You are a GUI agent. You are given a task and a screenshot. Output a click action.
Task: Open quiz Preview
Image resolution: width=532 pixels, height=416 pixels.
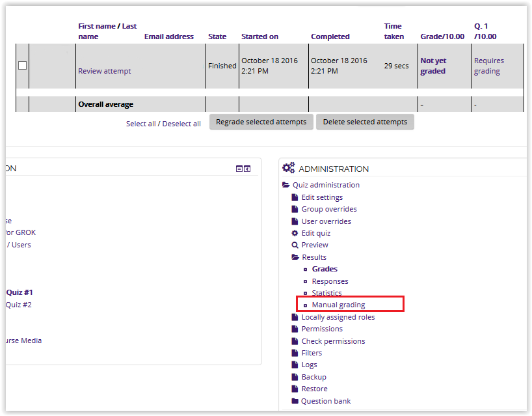coord(315,245)
